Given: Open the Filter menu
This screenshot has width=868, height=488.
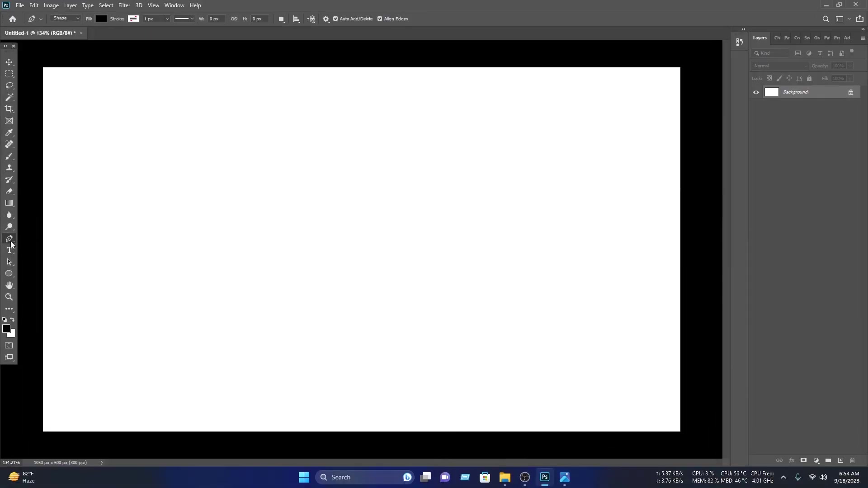Looking at the screenshot, I should [x=124, y=5].
